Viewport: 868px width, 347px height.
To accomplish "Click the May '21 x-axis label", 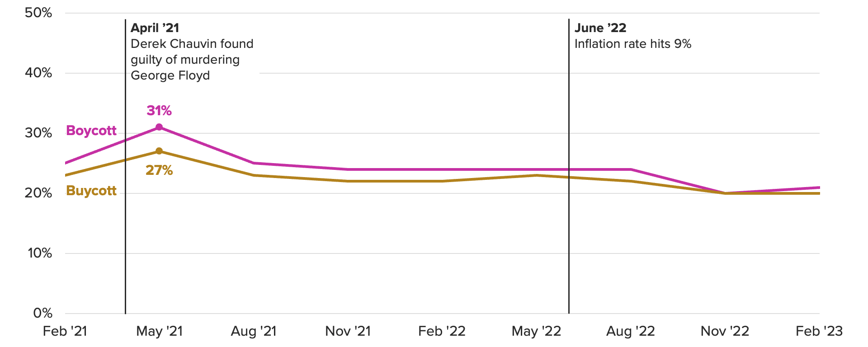I will 160,331.
